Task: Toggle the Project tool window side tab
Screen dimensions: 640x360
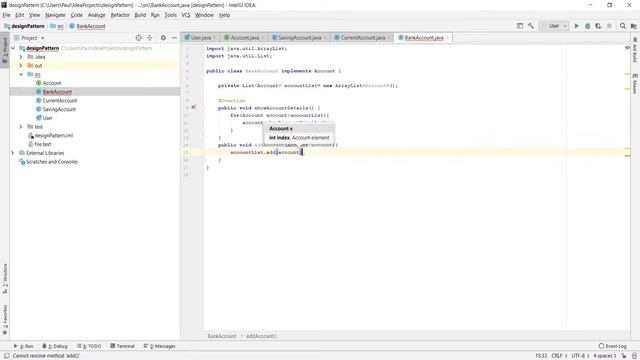Action: tap(5, 50)
